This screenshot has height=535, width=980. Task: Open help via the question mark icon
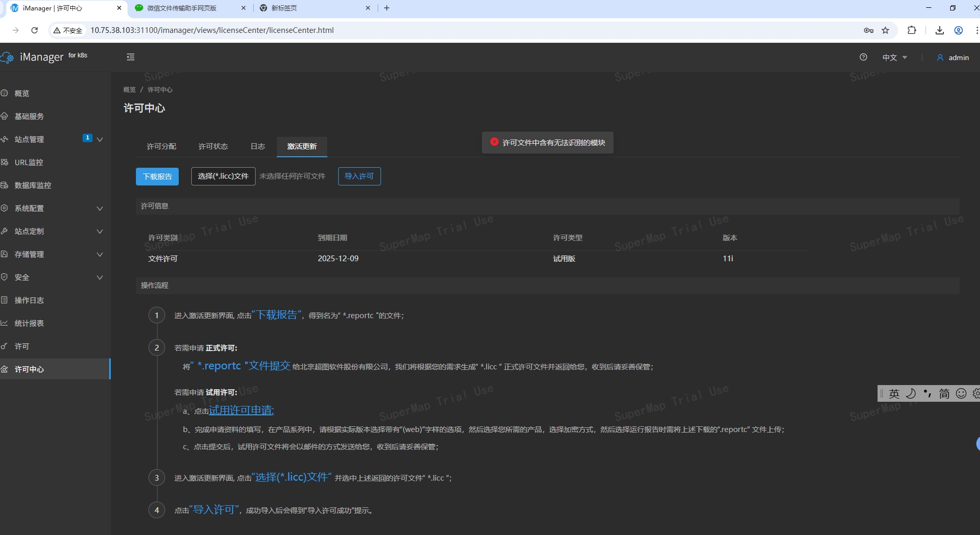[x=863, y=57]
